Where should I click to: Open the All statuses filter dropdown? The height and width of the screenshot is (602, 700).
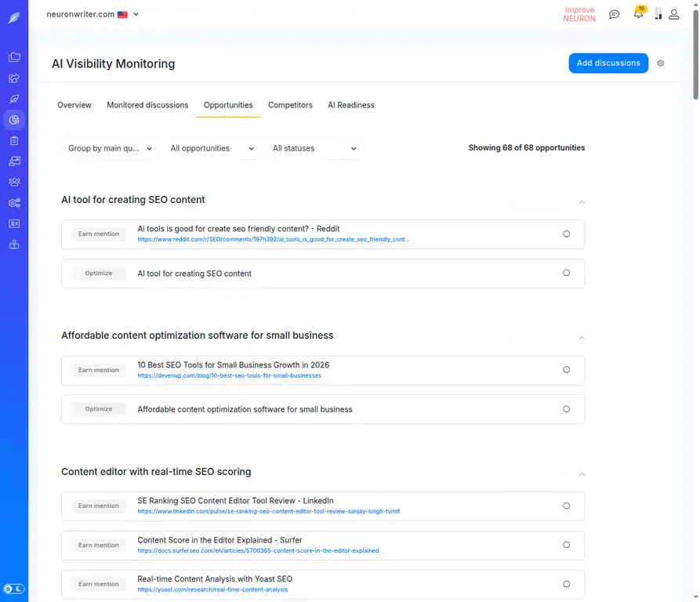point(314,148)
